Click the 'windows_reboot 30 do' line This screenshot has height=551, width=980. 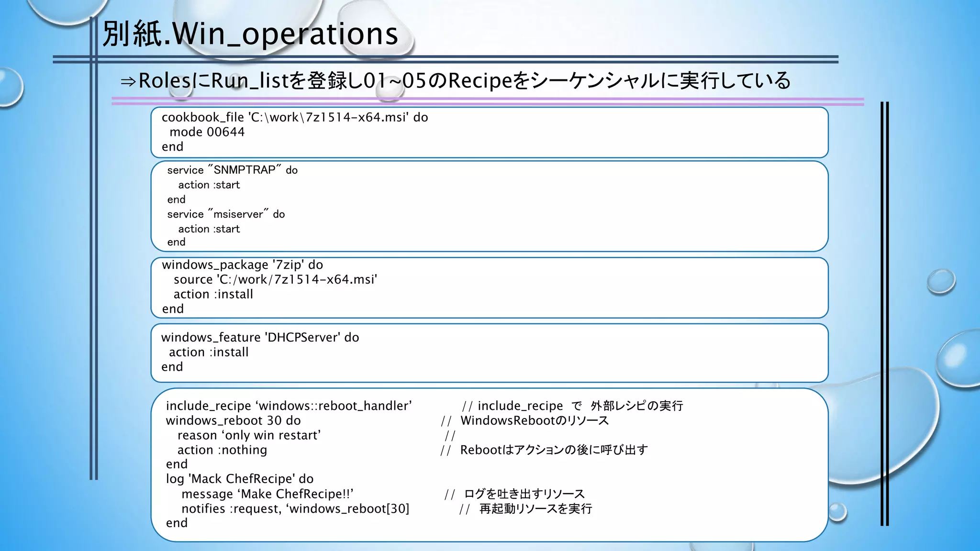[233, 420]
